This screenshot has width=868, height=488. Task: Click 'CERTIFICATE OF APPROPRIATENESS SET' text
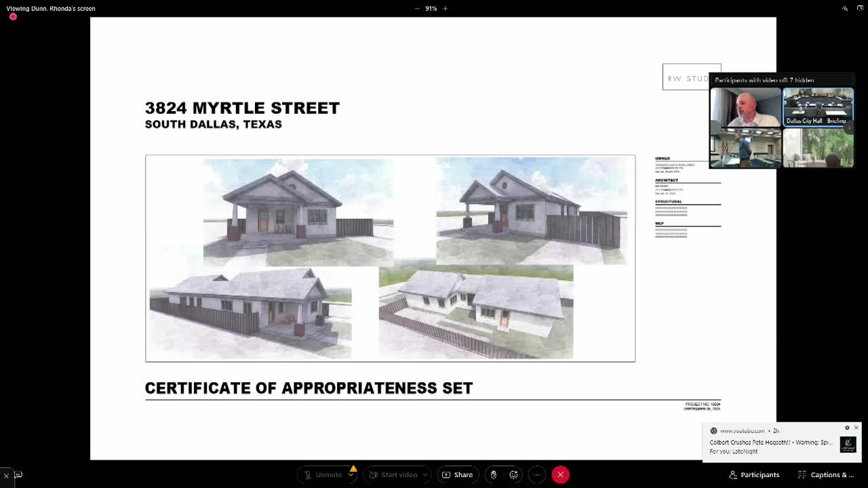pyautogui.click(x=309, y=388)
